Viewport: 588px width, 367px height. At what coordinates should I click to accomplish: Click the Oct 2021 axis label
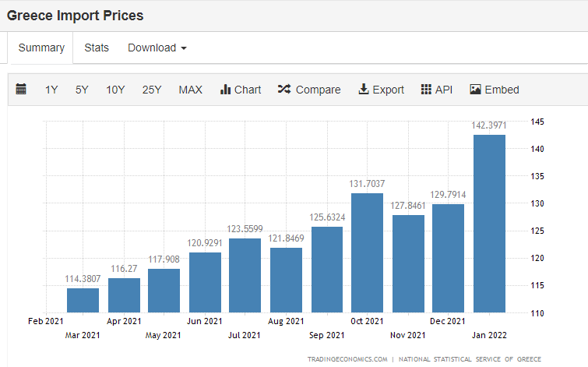coord(367,321)
